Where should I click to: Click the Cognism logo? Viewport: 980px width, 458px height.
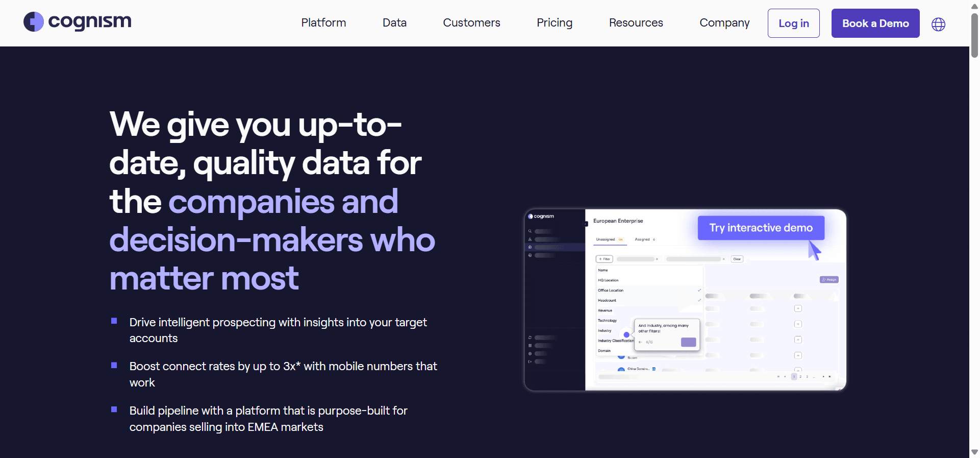[77, 22]
